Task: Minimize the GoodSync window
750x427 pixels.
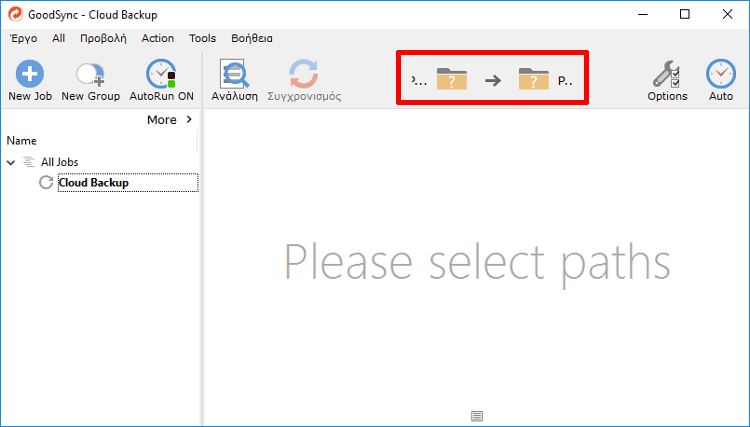Action: pos(642,14)
